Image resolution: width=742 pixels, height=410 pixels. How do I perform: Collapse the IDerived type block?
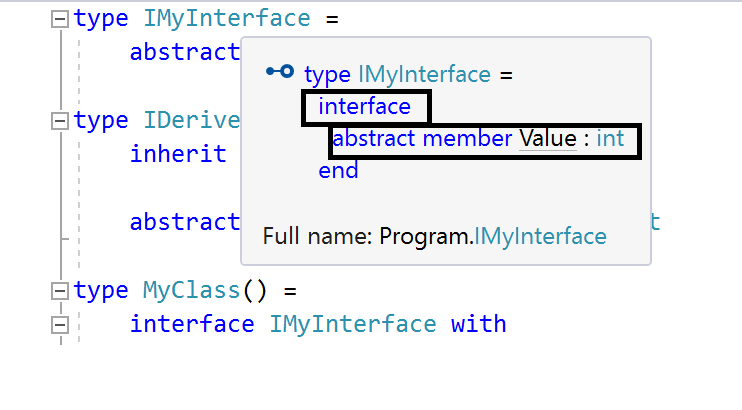click(60, 121)
